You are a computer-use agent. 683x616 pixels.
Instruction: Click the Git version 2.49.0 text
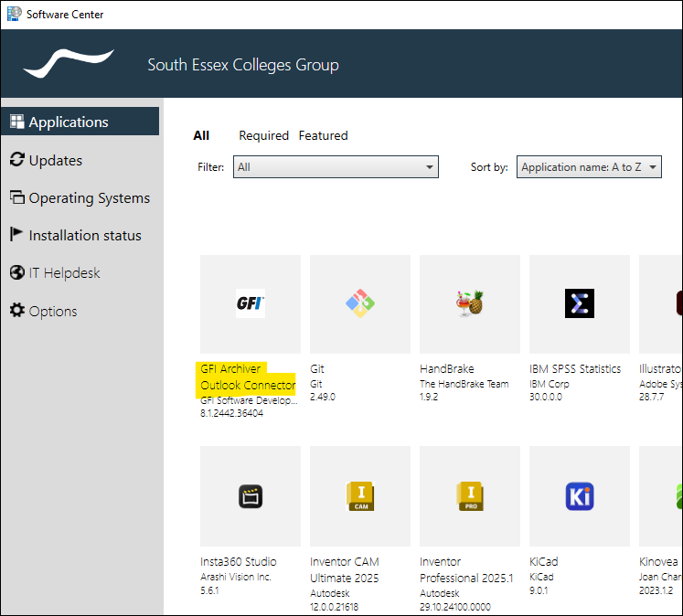click(323, 397)
